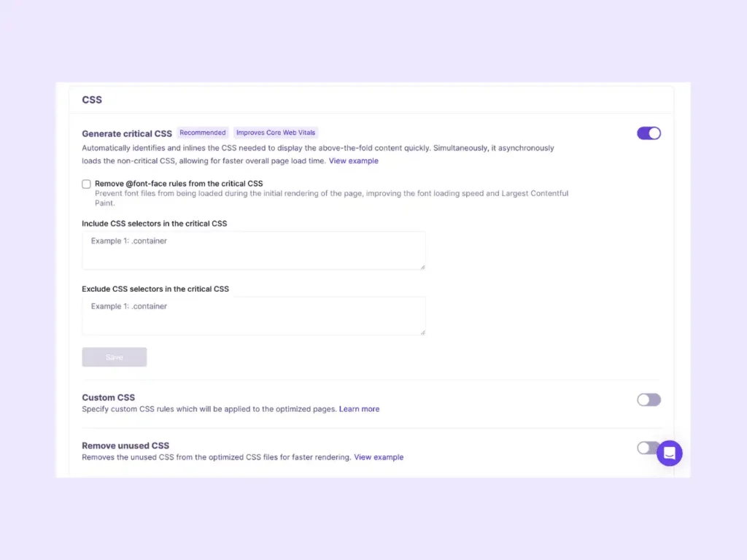This screenshot has height=560, width=747.
Task: Focus the Include CSS selectors text area
Action: point(253,251)
